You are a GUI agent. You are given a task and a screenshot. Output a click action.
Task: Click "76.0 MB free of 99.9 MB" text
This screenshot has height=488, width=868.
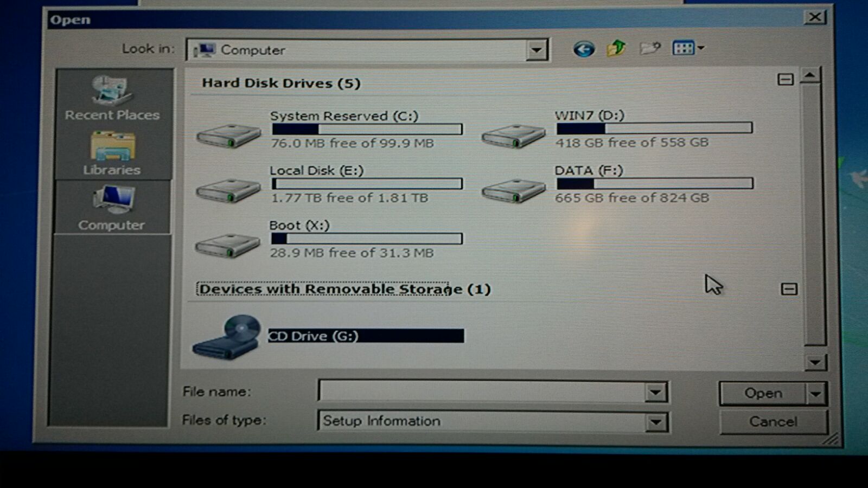[x=352, y=143]
